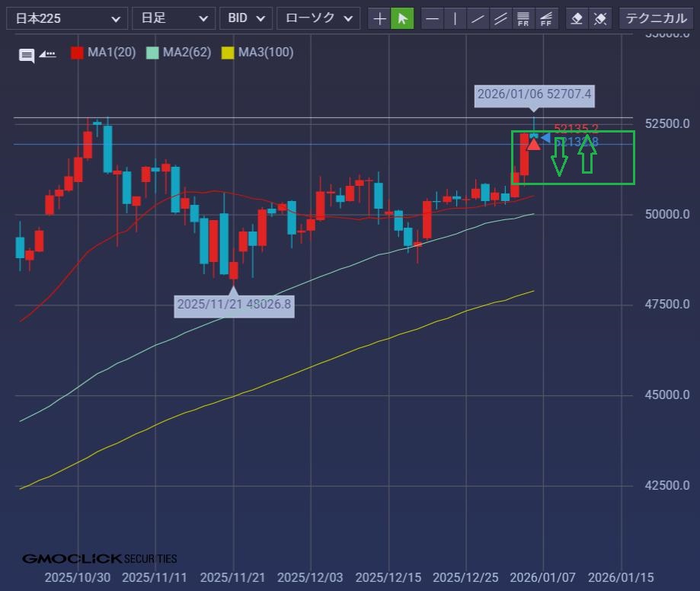Select the Fibonacci retracement FR tool
Screen dimensions: 700x591
pyautogui.click(x=523, y=18)
